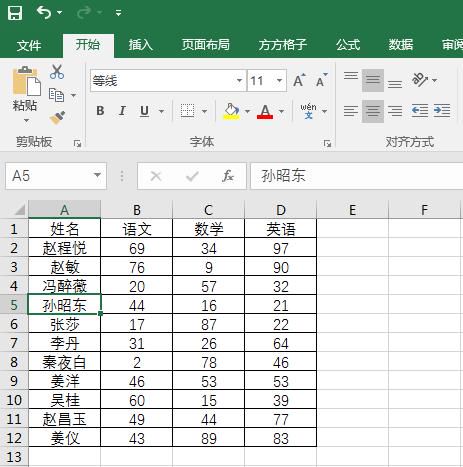Toggle underline formatting
This screenshot has height=467, width=463.
[144, 111]
